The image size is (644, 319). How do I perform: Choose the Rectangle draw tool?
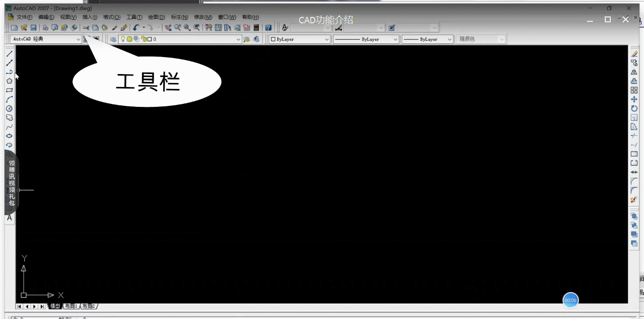(x=9, y=90)
